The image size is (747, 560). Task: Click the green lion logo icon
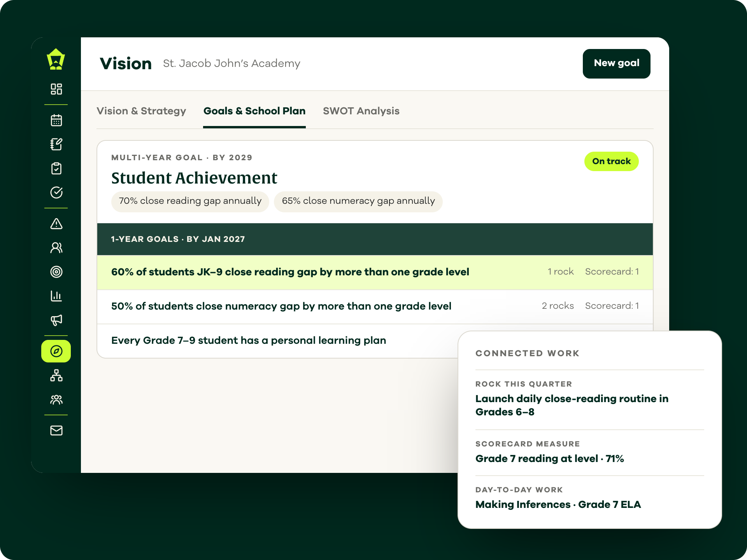tap(56, 59)
